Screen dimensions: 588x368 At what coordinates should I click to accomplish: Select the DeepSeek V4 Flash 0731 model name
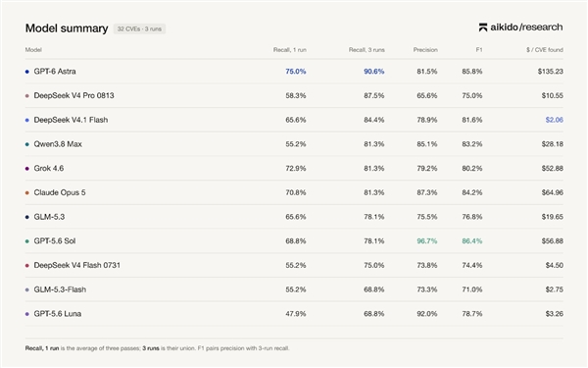(76, 265)
